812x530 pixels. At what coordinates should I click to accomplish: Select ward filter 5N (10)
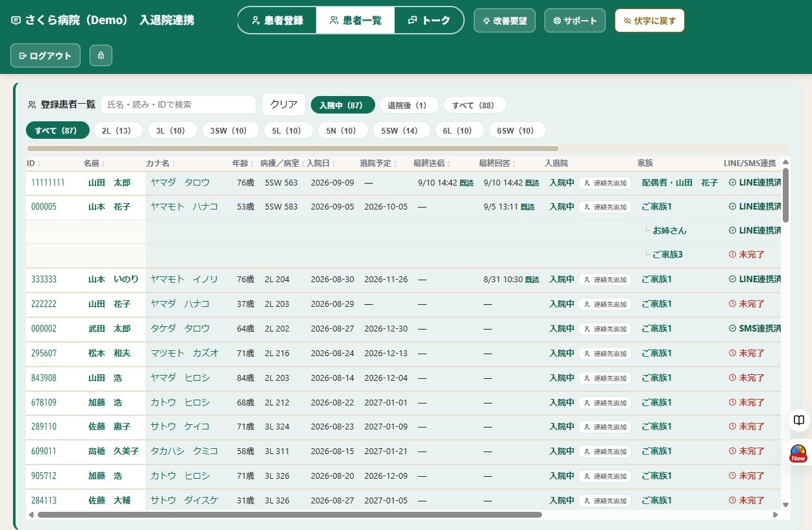coord(342,130)
